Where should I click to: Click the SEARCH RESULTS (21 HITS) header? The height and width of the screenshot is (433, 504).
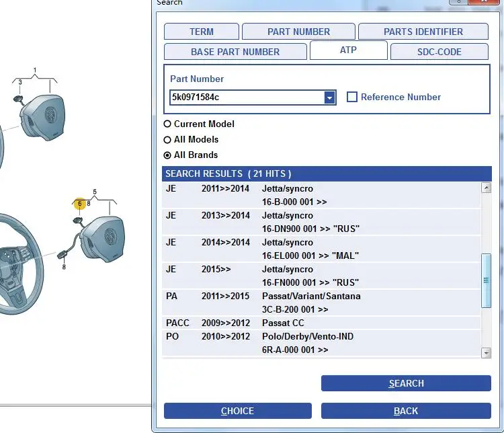[x=327, y=173]
